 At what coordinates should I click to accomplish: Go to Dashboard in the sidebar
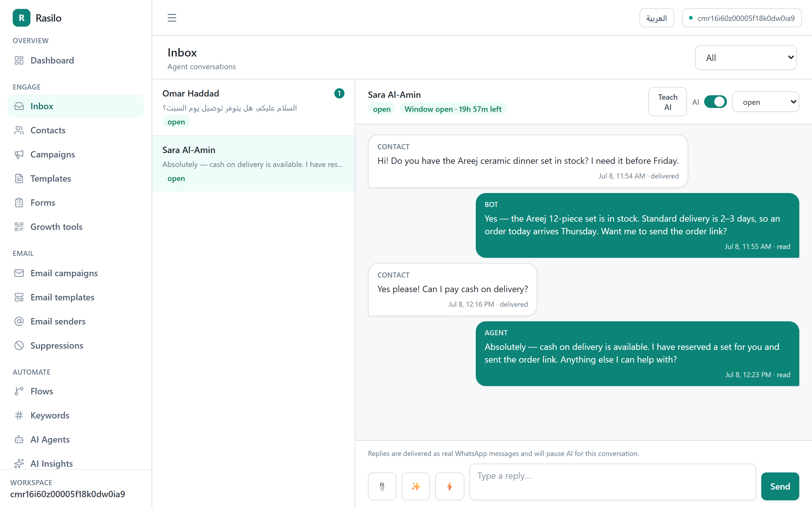(76, 60)
